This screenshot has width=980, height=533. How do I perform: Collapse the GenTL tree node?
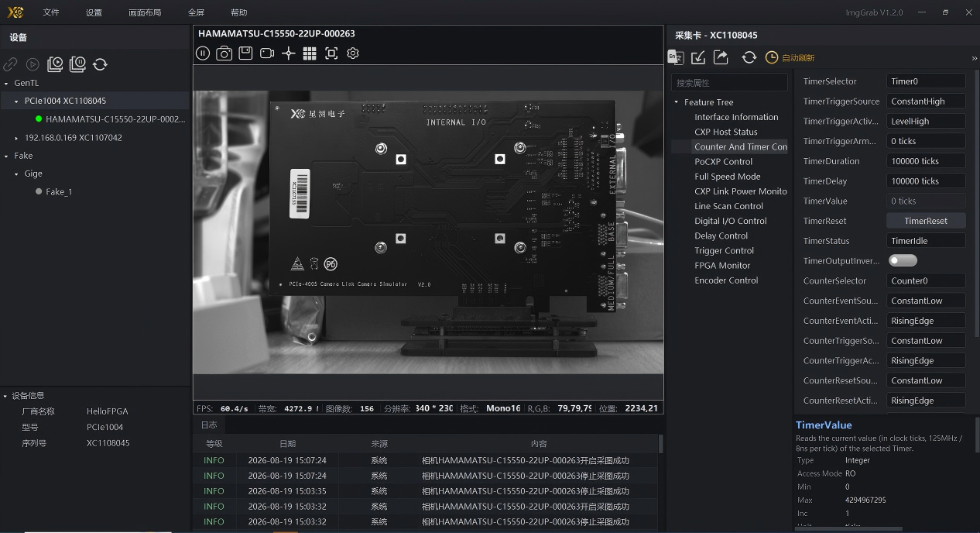[x=6, y=83]
